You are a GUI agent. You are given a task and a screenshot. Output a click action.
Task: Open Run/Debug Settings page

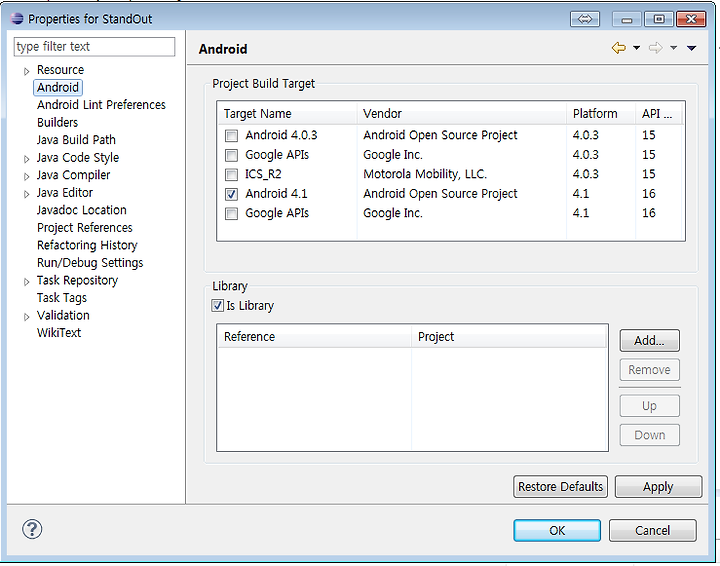point(90,263)
